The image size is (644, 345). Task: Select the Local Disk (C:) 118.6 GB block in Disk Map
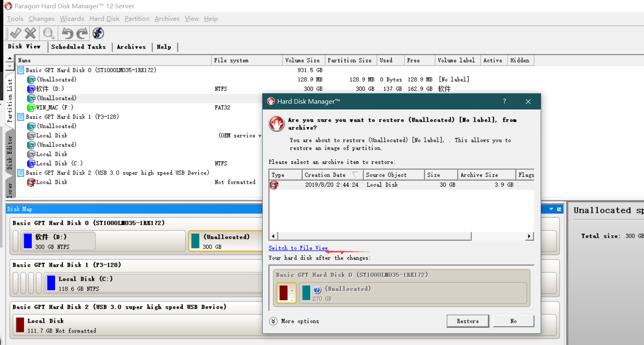coord(154,283)
